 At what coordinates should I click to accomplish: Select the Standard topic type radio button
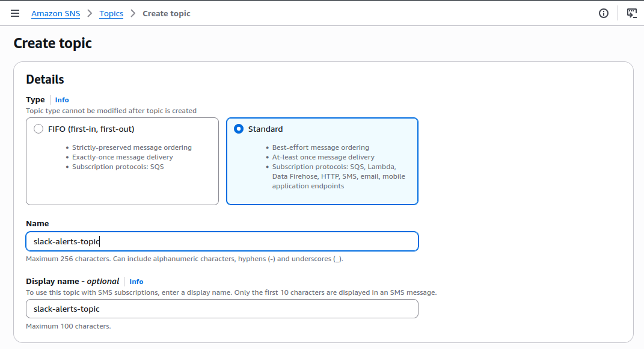(239, 129)
